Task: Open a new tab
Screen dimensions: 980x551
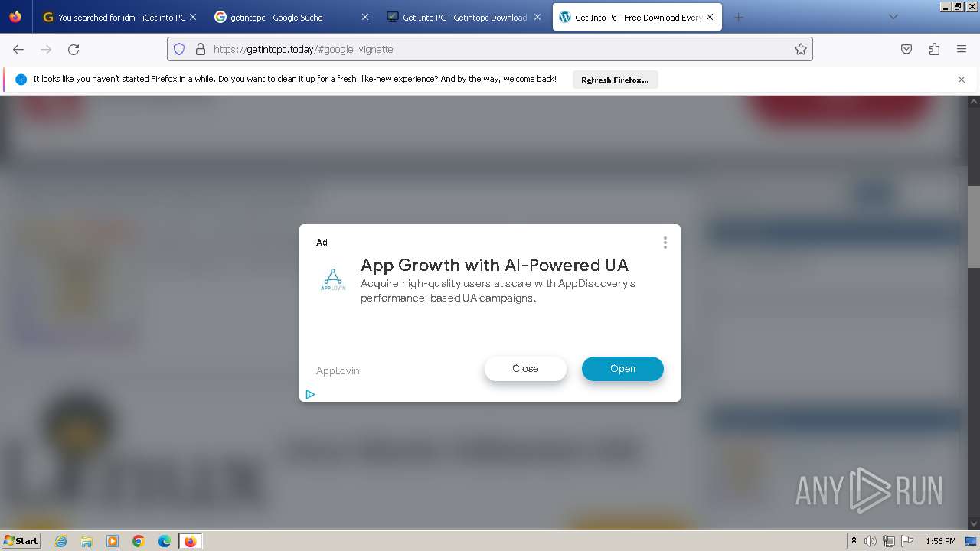Action: [738, 17]
